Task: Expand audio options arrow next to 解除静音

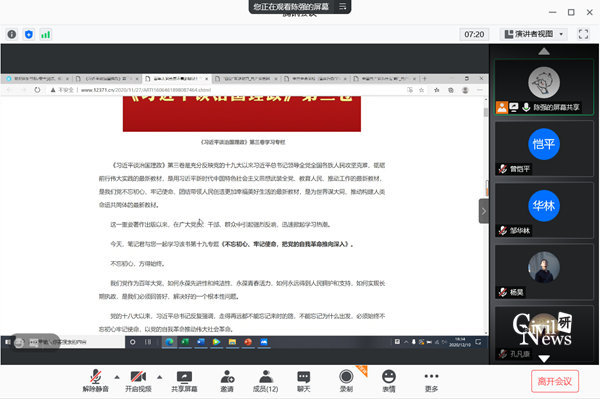Action: click(x=117, y=377)
